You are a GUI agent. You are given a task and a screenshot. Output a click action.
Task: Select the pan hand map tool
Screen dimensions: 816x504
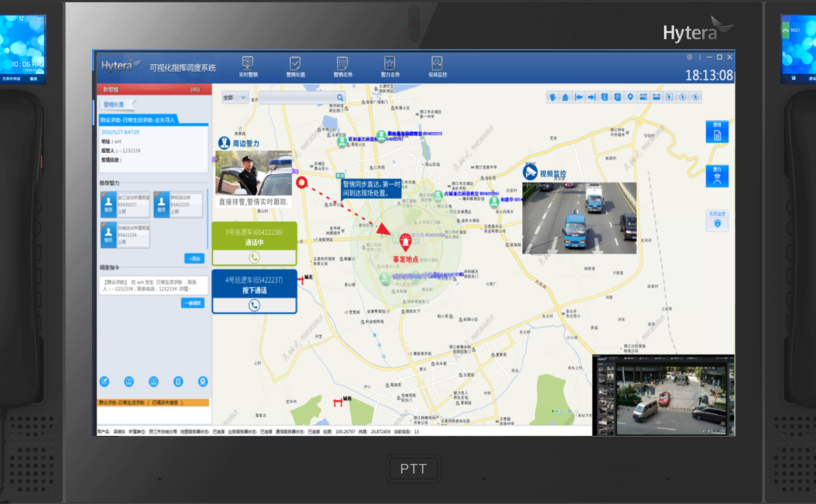click(x=553, y=97)
